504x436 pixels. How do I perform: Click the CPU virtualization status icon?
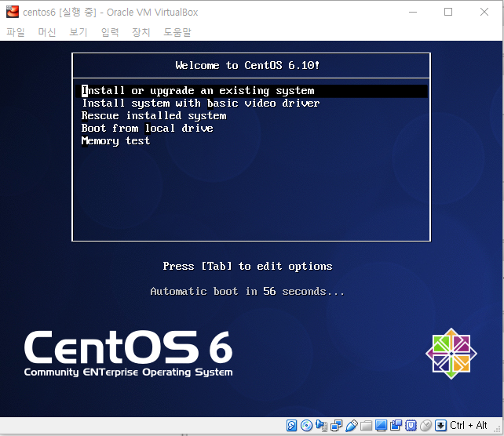[x=411, y=425]
